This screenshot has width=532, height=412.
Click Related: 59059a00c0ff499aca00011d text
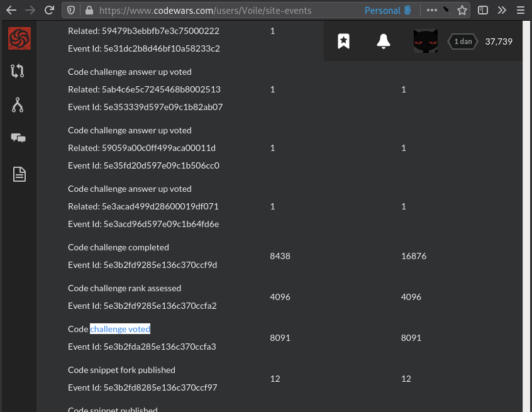tap(142, 148)
